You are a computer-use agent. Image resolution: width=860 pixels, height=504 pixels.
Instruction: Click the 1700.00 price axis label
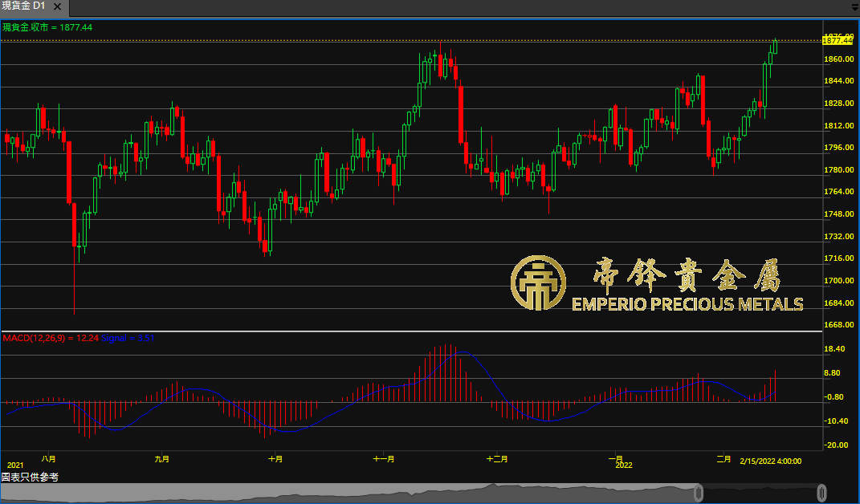(839, 281)
